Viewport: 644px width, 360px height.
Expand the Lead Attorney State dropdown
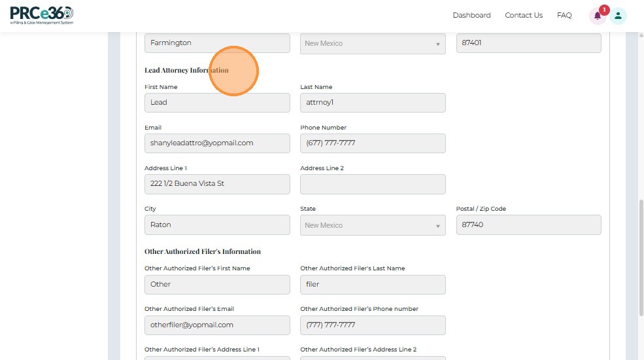click(373, 225)
